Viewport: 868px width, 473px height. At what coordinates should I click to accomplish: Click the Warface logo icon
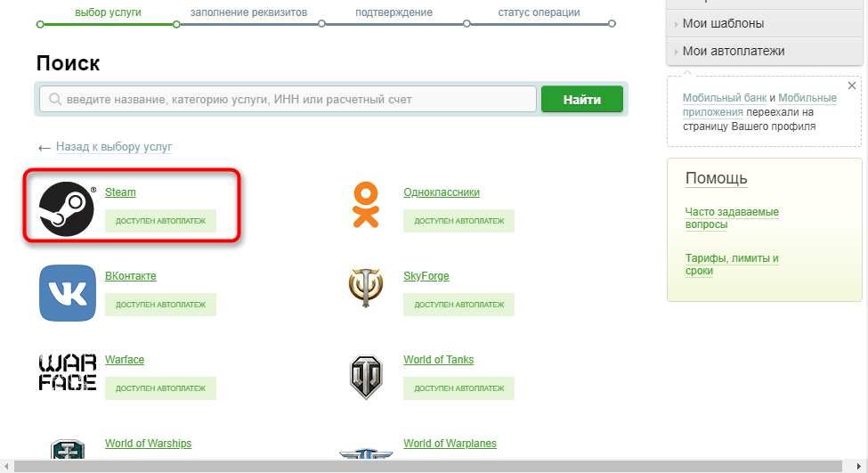point(68,372)
